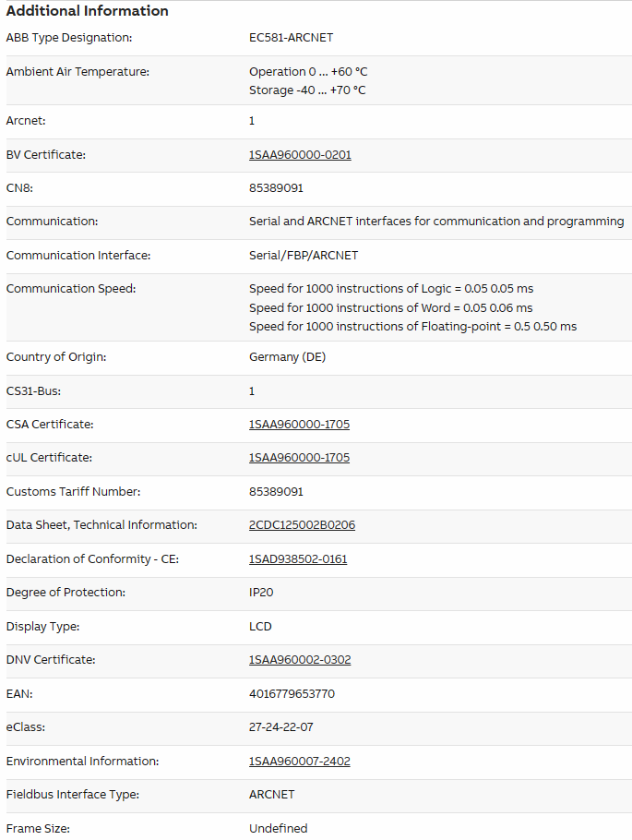The width and height of the screenshot is (632, 840).
Task: Click the CN8 value 85389091
Action: click(x=276, y=188)
